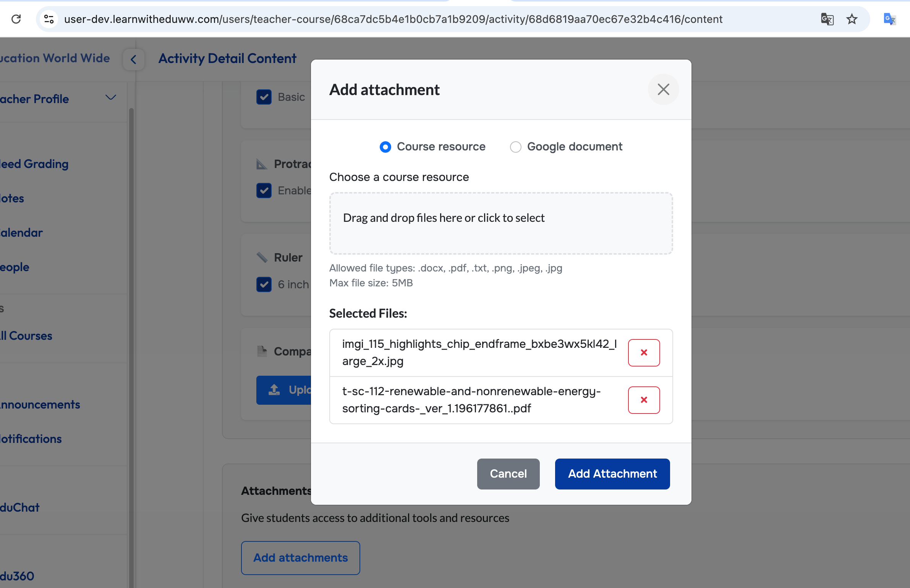Go to Announcements in sidebar
The width and height of the screenshot is (910, 588).
click(40, 404)
